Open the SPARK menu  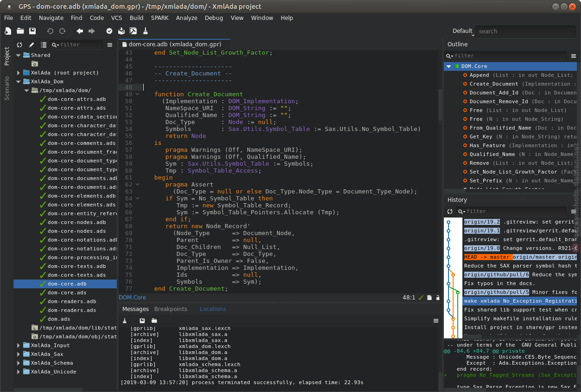(160, 18)
